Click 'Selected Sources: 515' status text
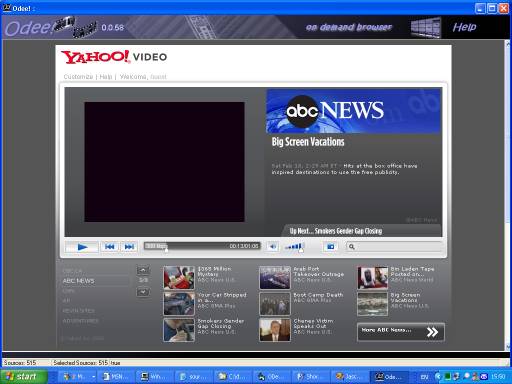512x384 pixels. [81, 363]
